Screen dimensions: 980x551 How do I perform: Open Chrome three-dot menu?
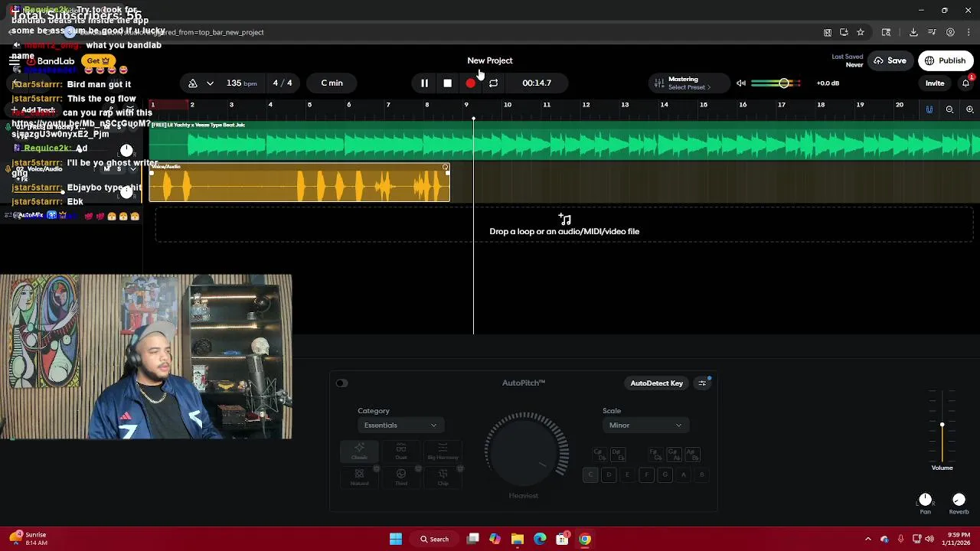pos(969,32)
